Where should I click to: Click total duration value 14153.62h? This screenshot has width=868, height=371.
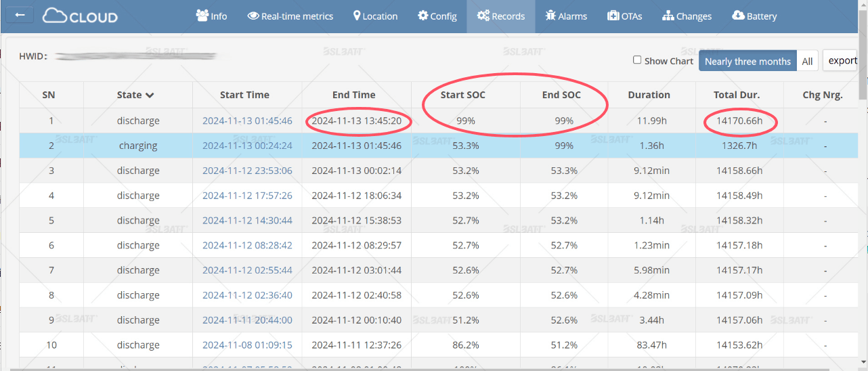[x=739, y=345]
